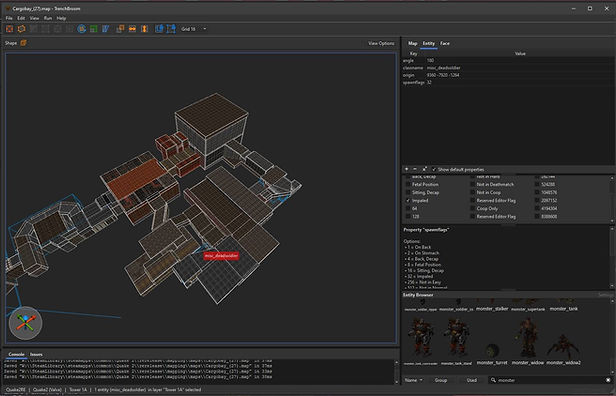Enable the Fetal Position flag
Screen dimensions: 616x396
pyautogui.click(x=408, y=184)
